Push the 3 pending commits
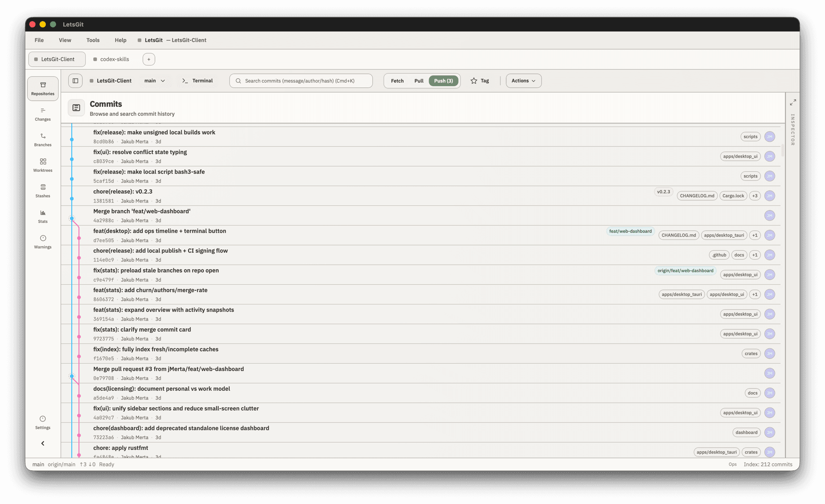825x504 pixels. 443,81
